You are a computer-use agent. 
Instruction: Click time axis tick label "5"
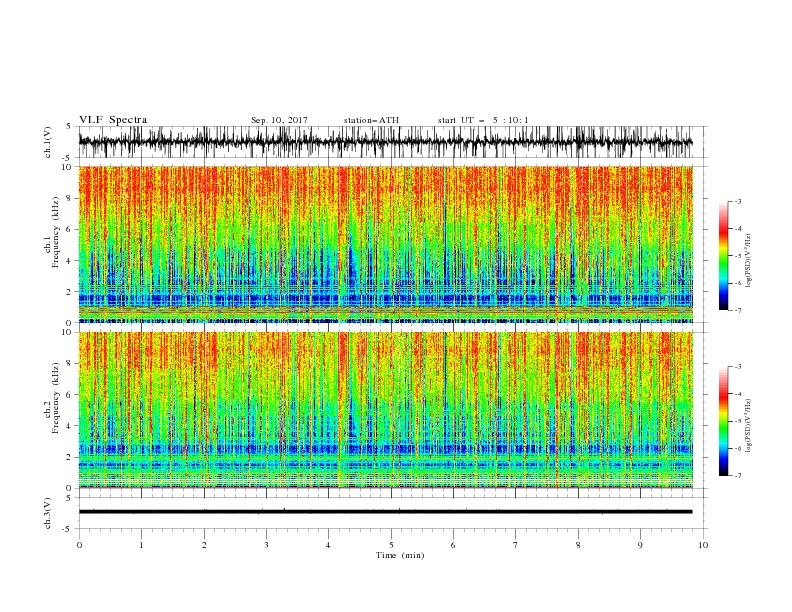click(391, 545)
